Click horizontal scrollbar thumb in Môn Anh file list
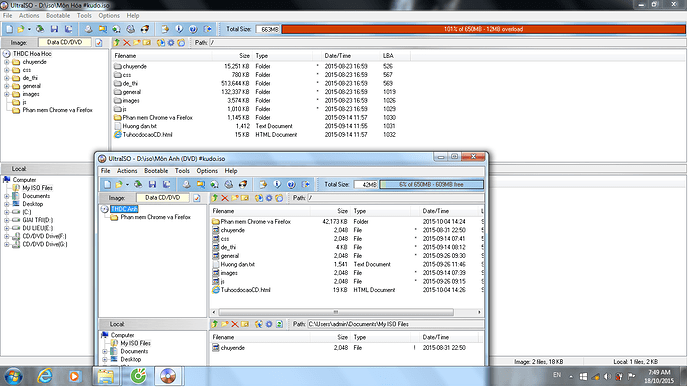The height and width of the screenshot is (387, 690). pos(335,312)
